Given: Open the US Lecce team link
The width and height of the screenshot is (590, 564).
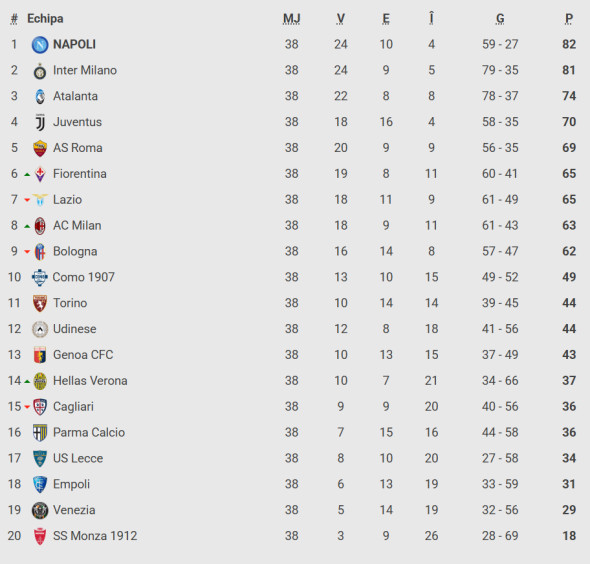Looking at the screenshot, I should (78, 458).
